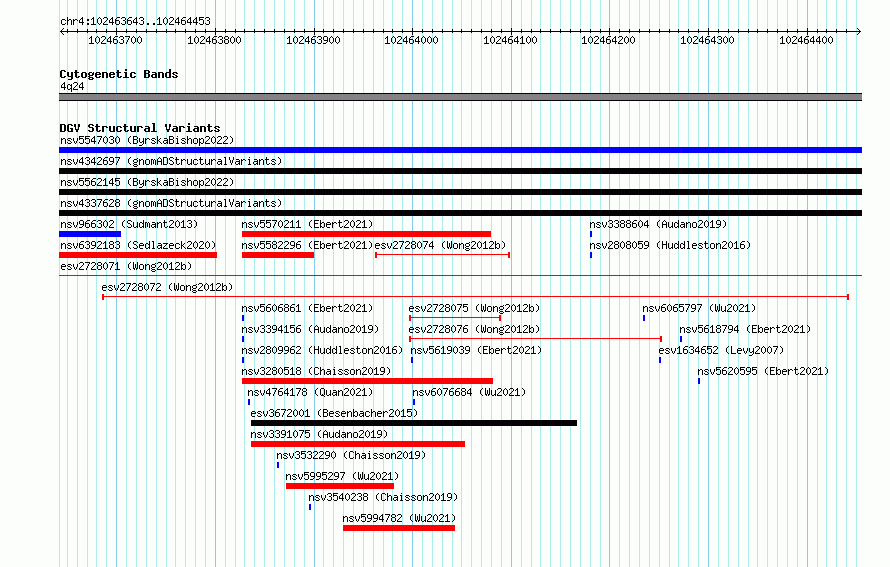Click the nsv5547030 (ByrskaBishop2022) variant label

point(147,140)
